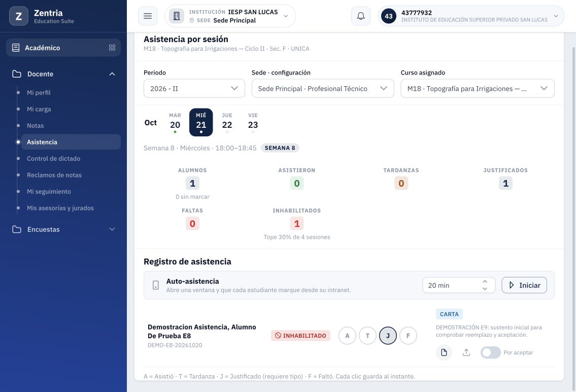Mark student as A (Asistió)

pos(347,336)
